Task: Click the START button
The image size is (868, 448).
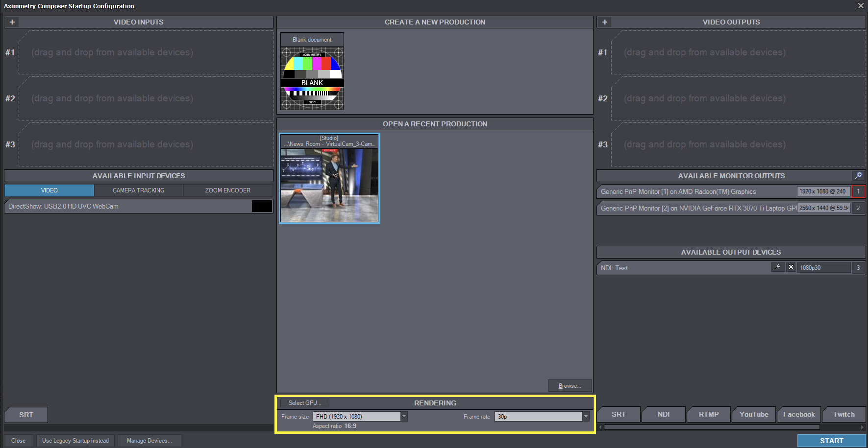Action: click(x=831, y=441)
